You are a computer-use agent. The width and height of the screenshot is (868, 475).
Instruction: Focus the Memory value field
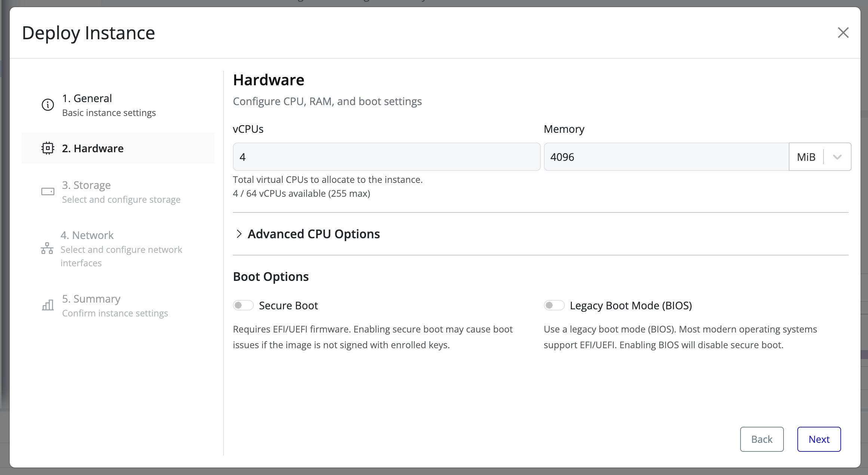click(666, 157)
